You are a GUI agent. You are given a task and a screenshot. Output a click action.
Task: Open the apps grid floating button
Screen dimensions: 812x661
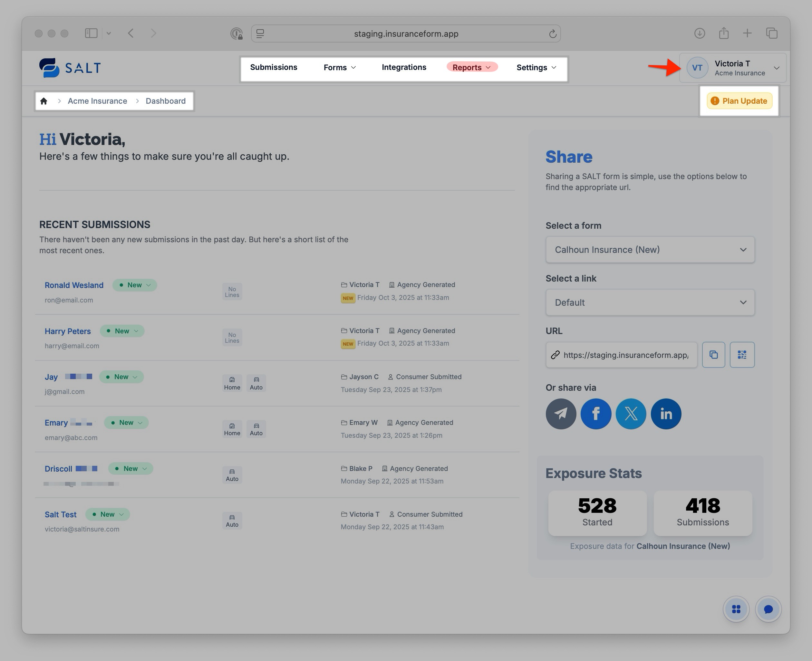[x=736, y=609]
